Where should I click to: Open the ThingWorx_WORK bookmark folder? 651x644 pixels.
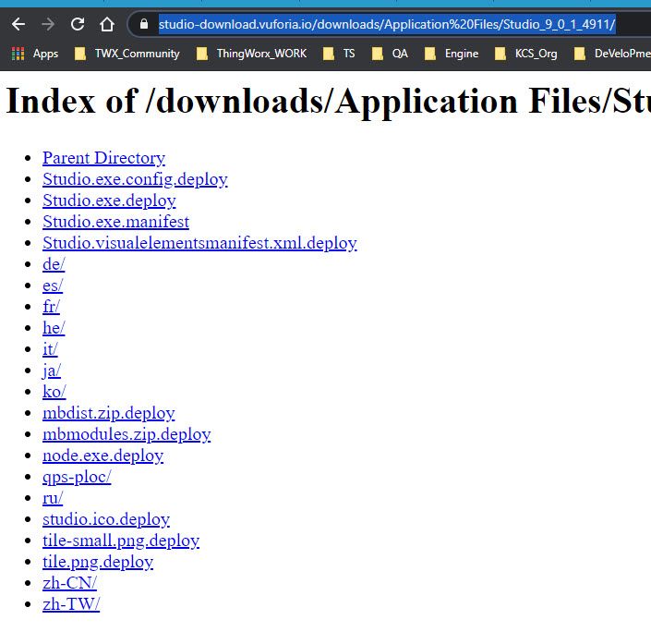pos(251,54)
